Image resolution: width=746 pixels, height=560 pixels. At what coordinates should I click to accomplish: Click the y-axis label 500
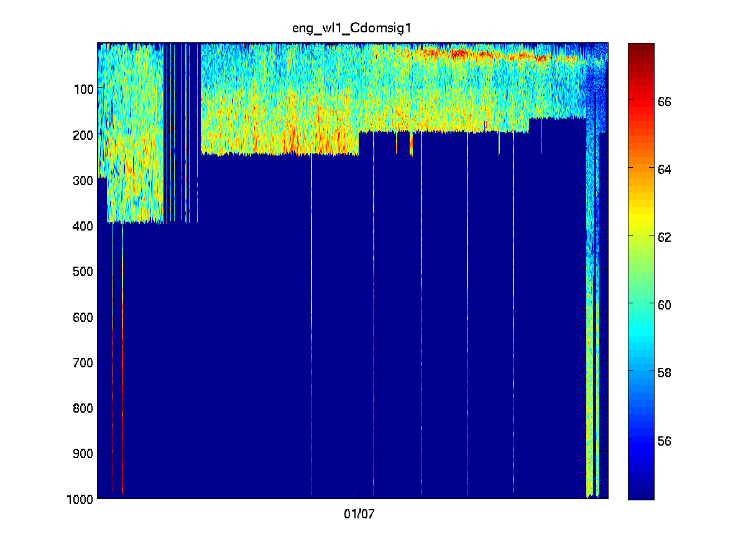pyautogui.click(x=82, y=272)
